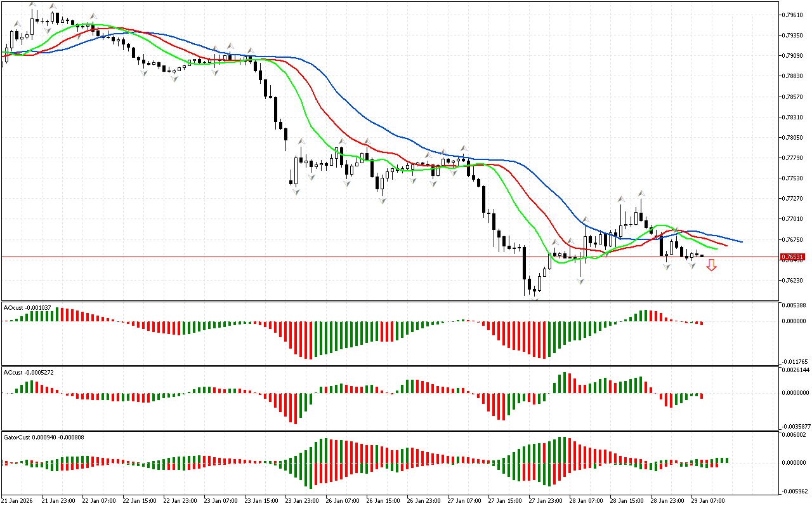
Task: Click the GatorCust indicator label
Action: click(44, 437)
